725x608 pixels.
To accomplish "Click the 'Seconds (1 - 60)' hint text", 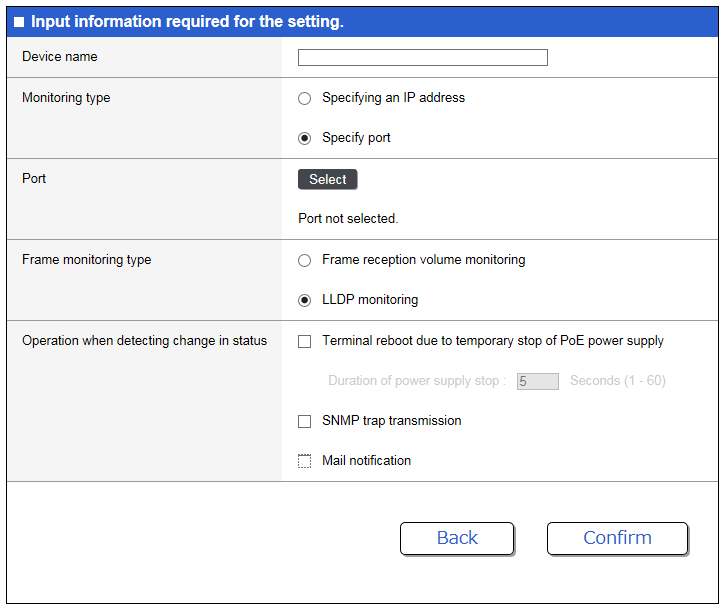I will click(617, 381).
